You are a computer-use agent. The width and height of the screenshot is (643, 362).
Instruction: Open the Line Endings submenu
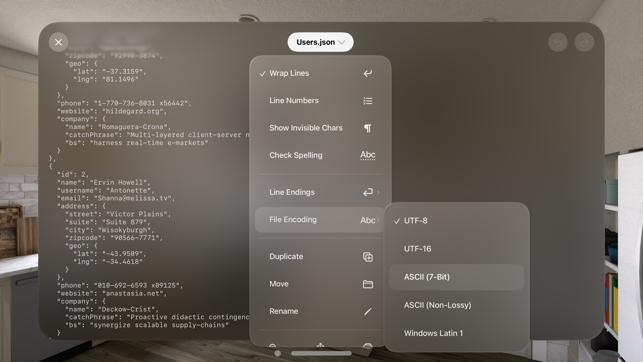tap(320, 192)
